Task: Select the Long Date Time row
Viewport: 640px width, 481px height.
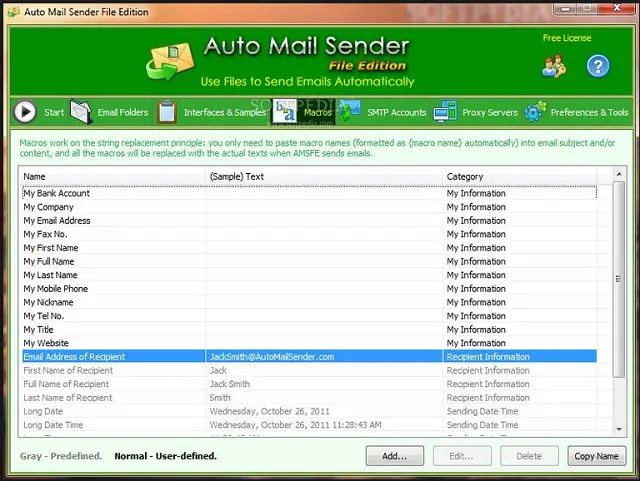Action: (x=309, y=425)
